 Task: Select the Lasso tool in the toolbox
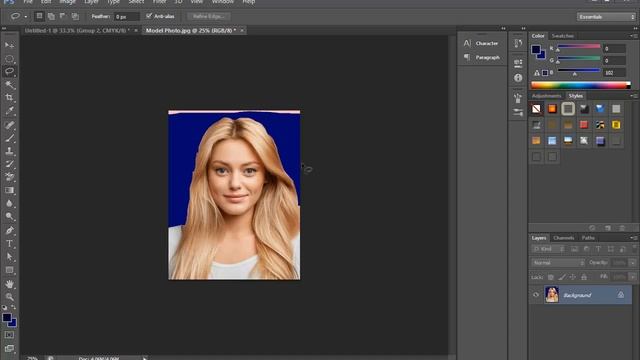9,71
